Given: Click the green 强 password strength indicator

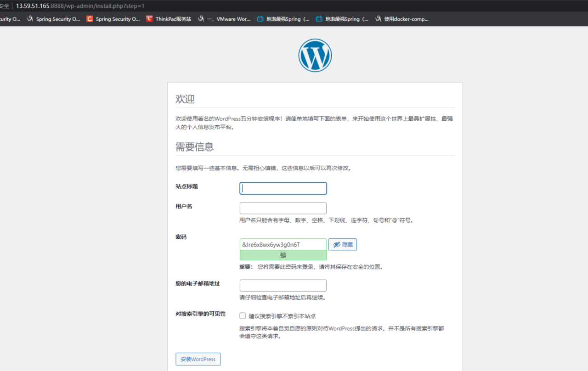Looking at the screenshot, I should 283,255.
